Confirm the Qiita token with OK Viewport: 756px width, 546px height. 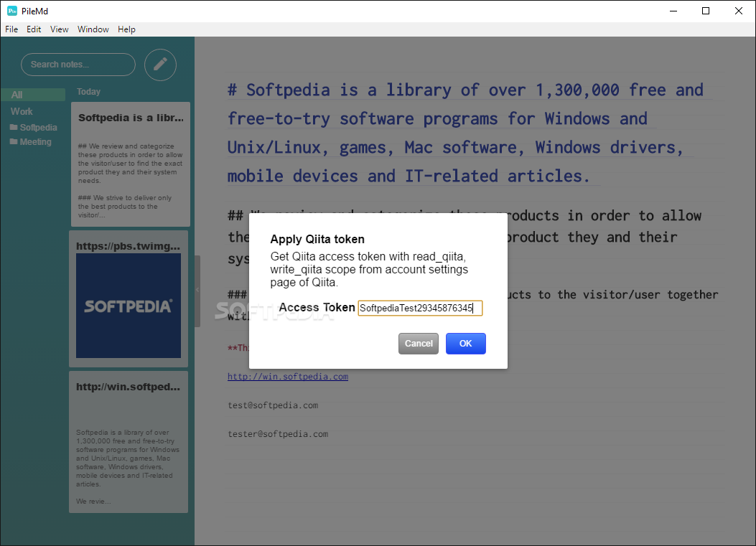(466, 344)
